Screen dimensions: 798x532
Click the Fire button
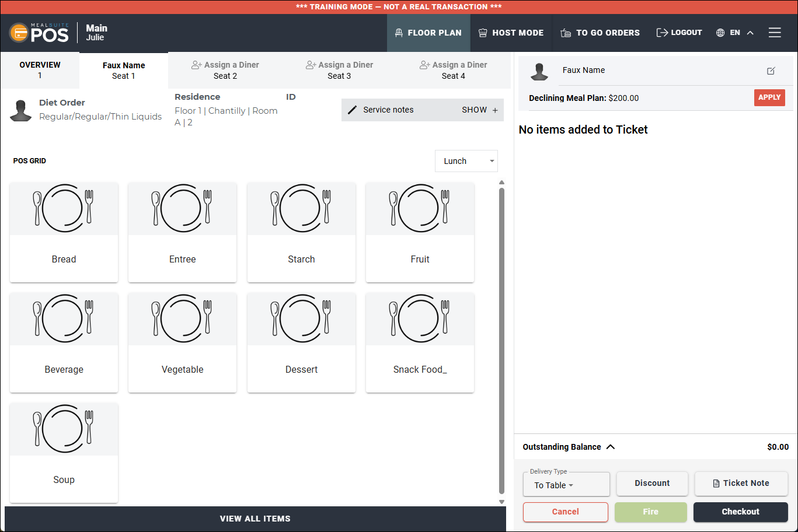point(651,512)
